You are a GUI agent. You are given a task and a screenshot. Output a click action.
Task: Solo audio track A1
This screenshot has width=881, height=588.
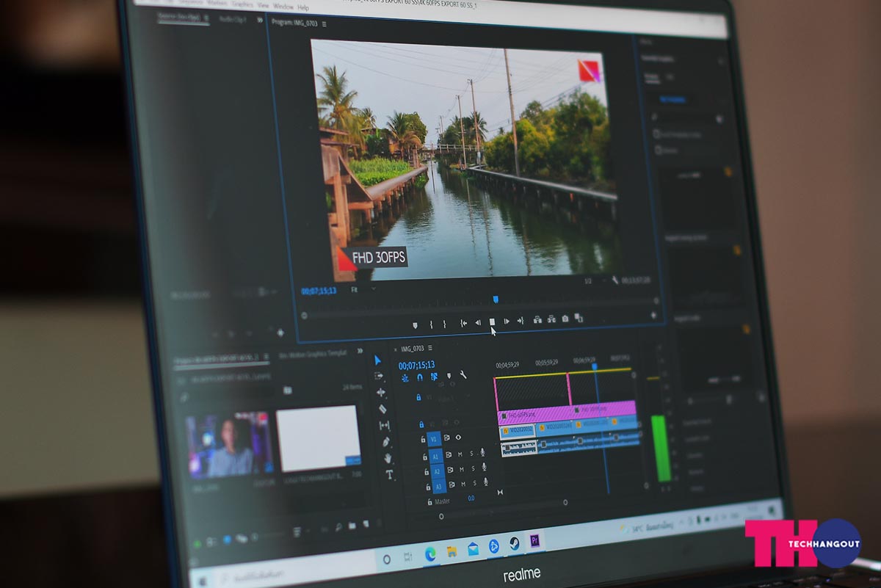click(x=471, y=454)
